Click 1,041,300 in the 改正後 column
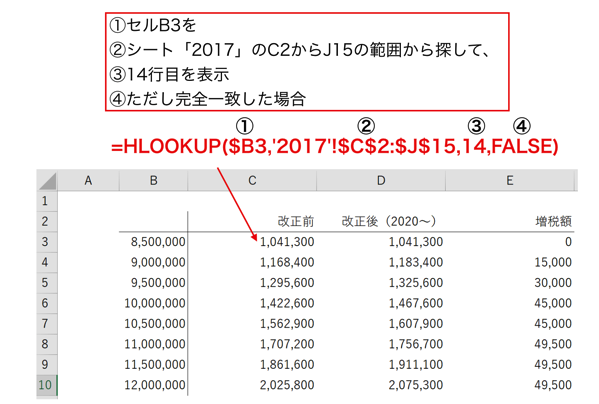 381,242
